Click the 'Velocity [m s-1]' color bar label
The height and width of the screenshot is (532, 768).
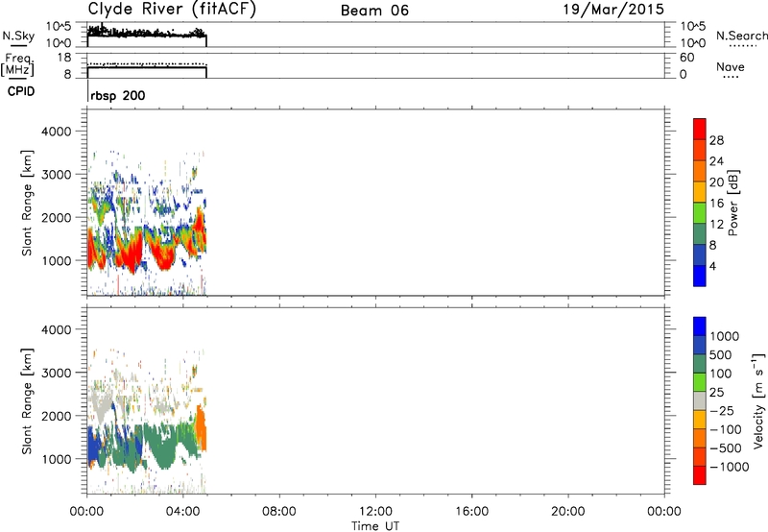coord(758,399)
